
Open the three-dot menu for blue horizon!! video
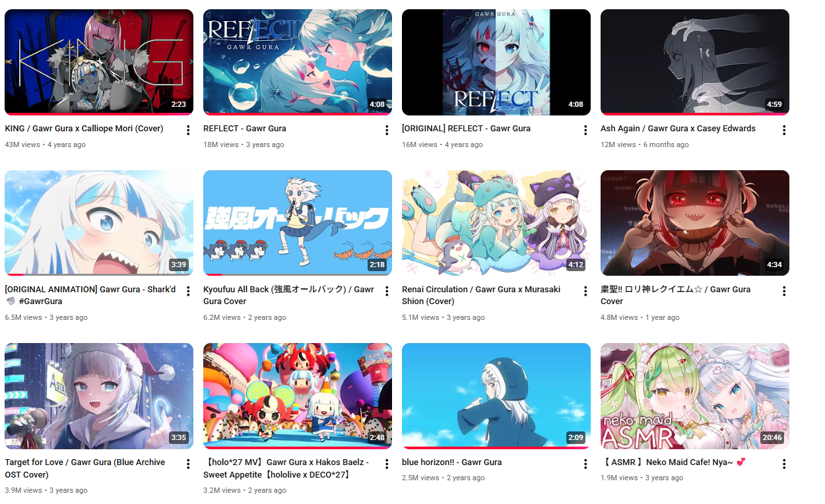click(585, 464)
